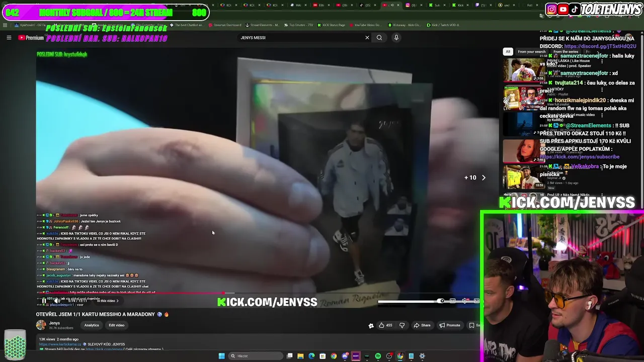Open Jenys channel avatar
Screen dimensions: 644x362
click(41, 325)
